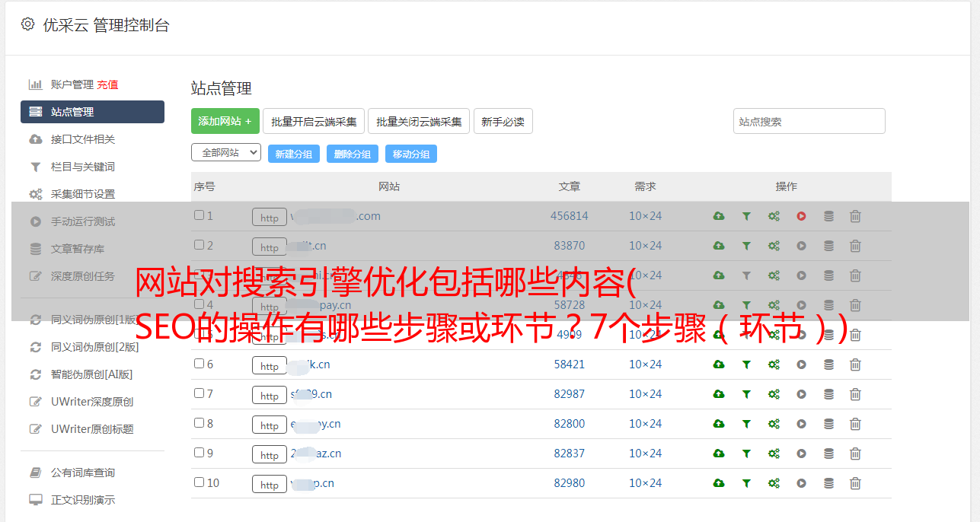The image size is (980, 522).
Task: Click the 移动分组 button
Action: (x=411, y=154)
